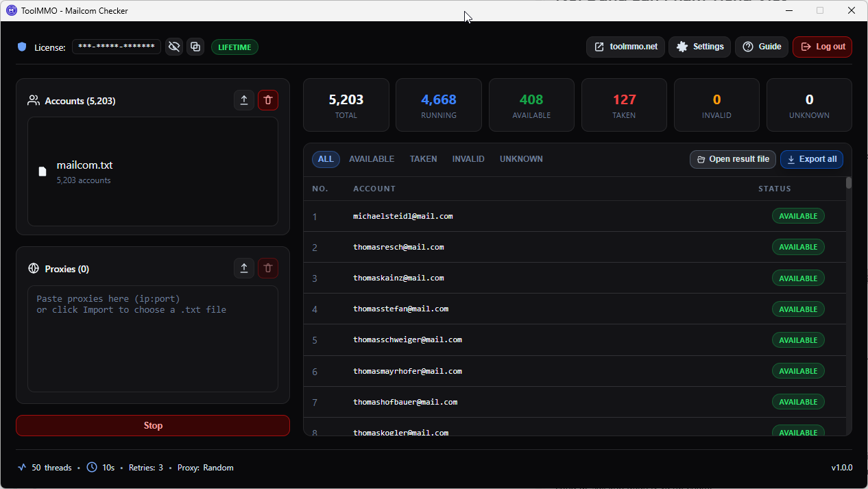This screenshot has height=489, width=868.
Task: Click the shield icon beside License
Action: [22, 47]
